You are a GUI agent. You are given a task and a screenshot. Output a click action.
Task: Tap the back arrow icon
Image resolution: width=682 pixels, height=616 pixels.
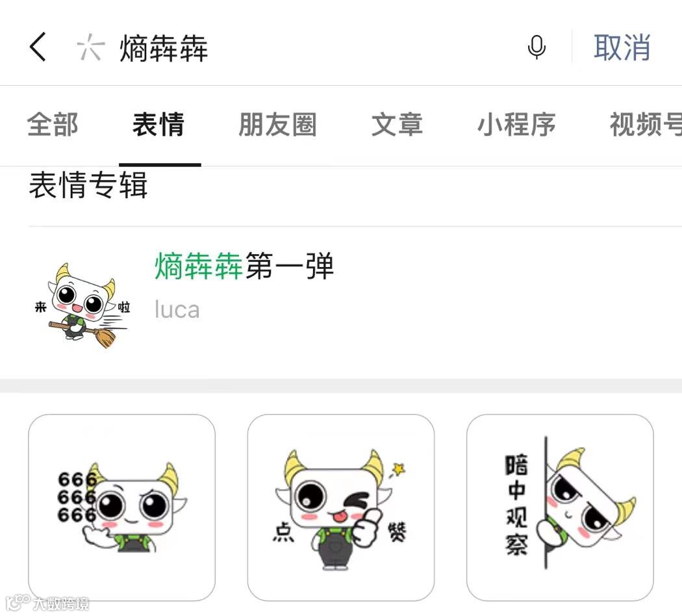point(38,47)
